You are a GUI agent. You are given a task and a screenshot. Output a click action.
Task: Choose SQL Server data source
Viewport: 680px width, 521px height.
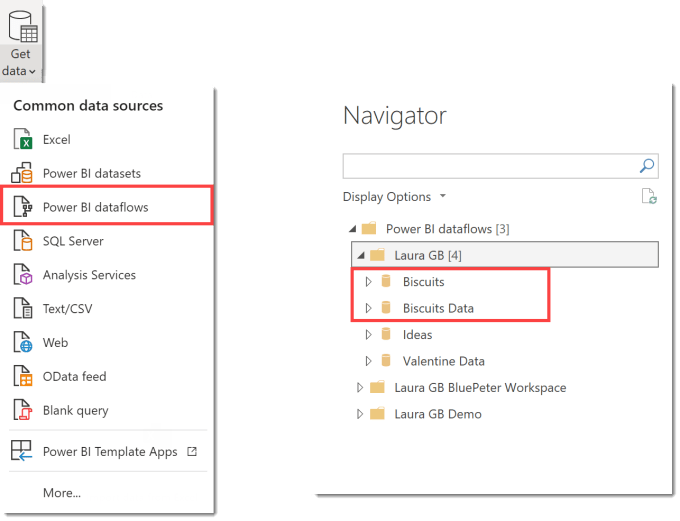73,241
